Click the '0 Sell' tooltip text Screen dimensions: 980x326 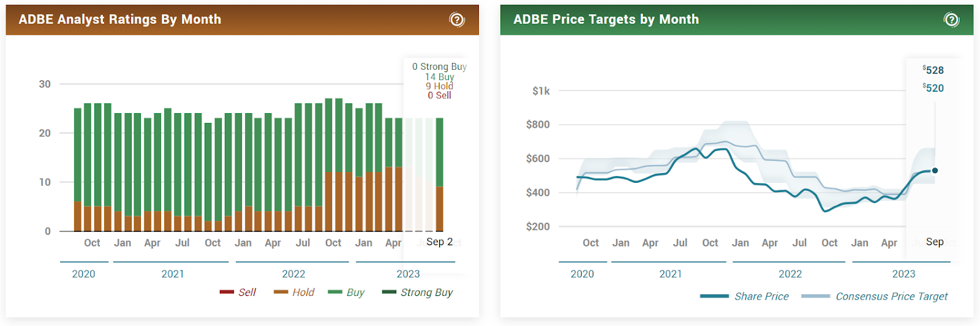[440, 95]
